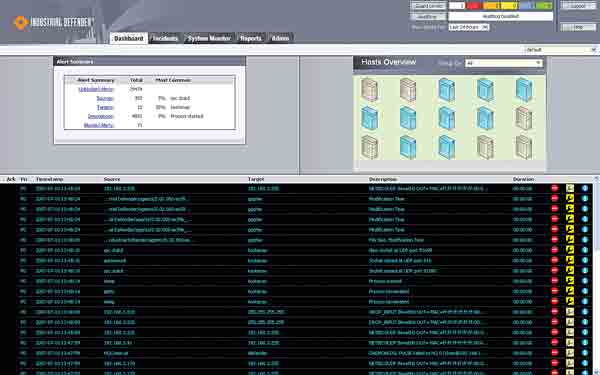Sort events by the Description column header

tap(383, 179)
